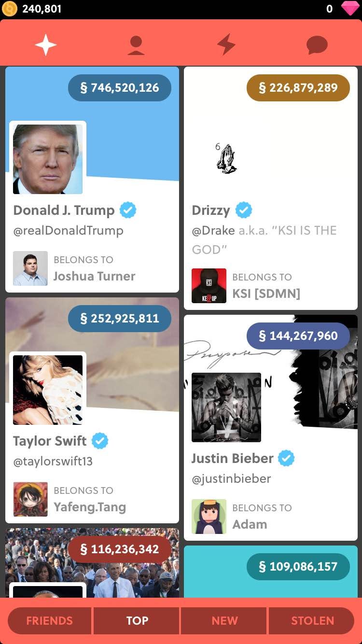Open owner KSI [SDMN]'s profile
The height and width of the screenshot is (644, 362).
(246, 286)
